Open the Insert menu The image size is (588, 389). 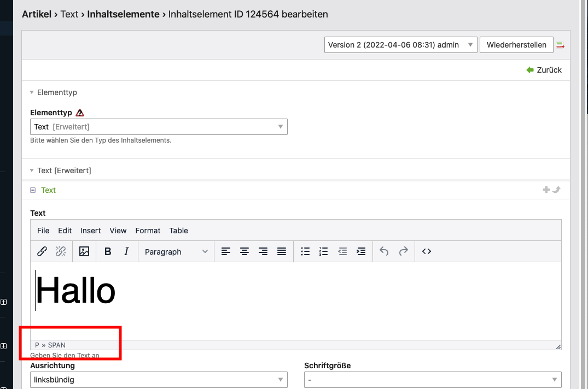[90, 231]
